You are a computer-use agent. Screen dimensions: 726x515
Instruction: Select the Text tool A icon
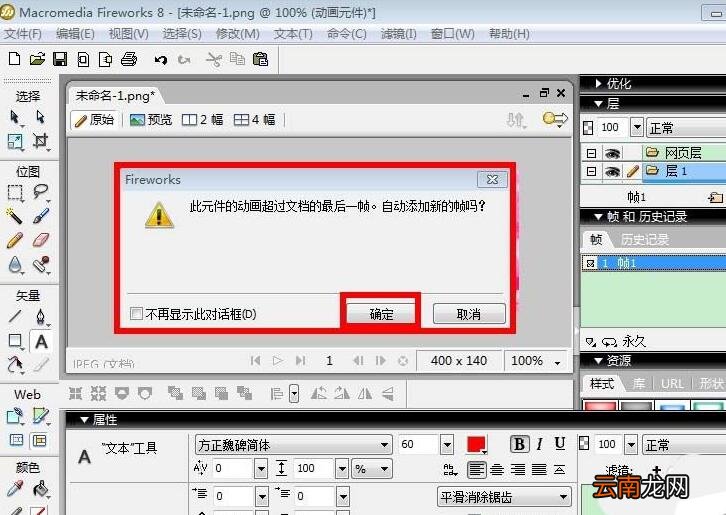[x=41, y=342]
